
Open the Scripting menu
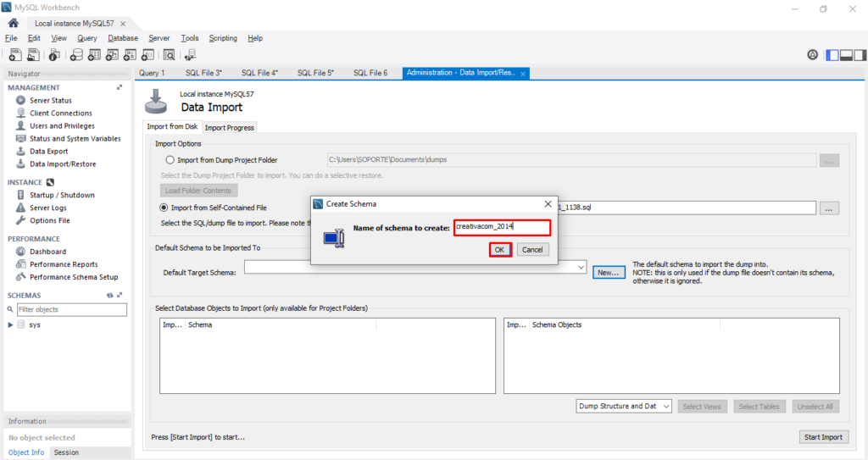coord(223,38)
